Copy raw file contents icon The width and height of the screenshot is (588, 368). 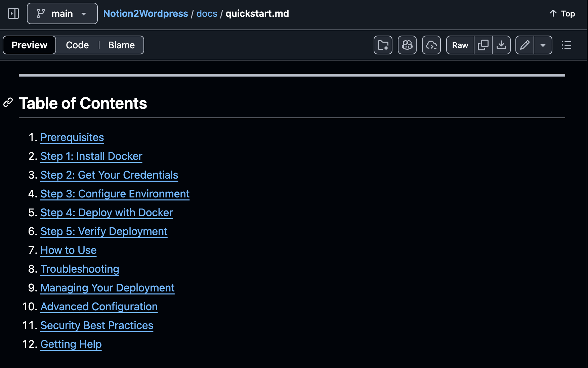point(483,45)
